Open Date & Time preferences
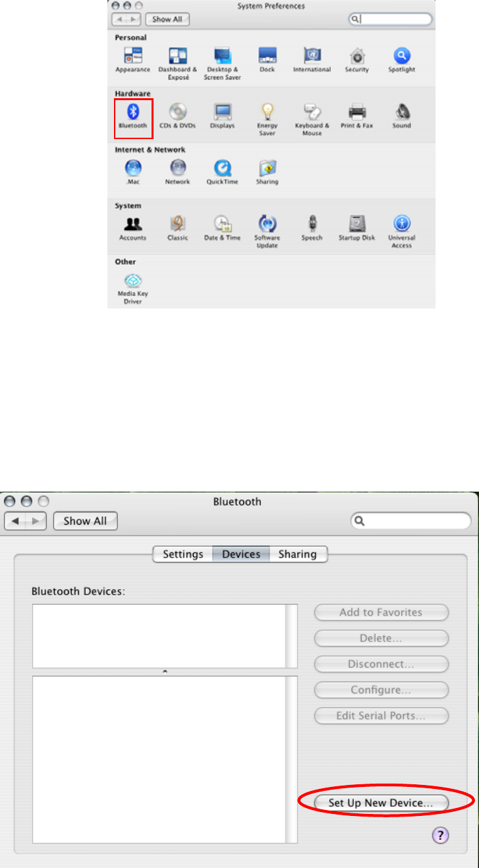 pos(222,227)
